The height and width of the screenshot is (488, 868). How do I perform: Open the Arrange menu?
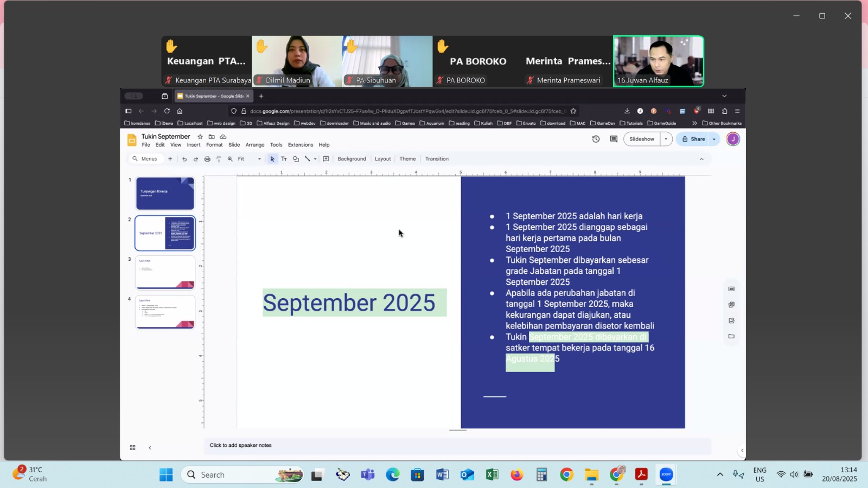coord(254,145)
